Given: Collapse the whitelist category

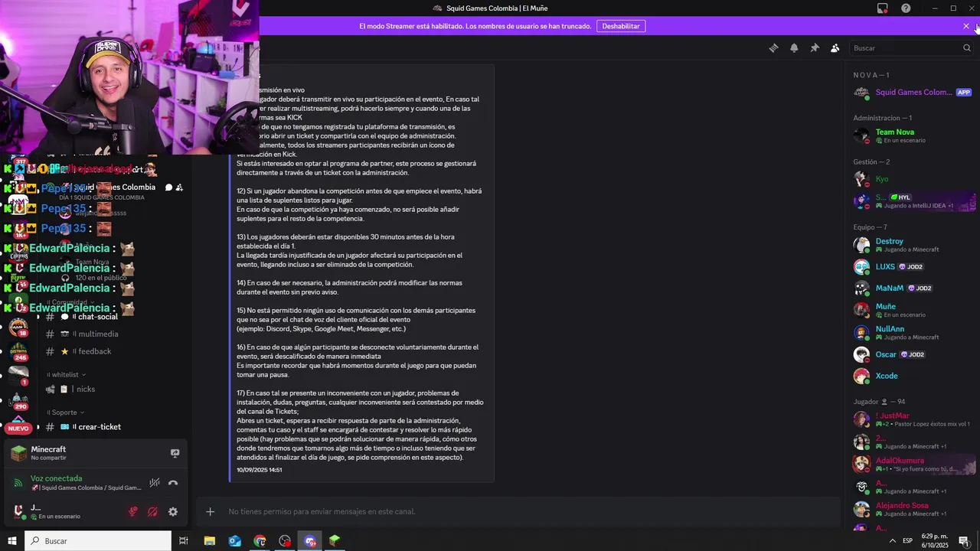Looking at the screenshot, I should (x=67, y=375).
